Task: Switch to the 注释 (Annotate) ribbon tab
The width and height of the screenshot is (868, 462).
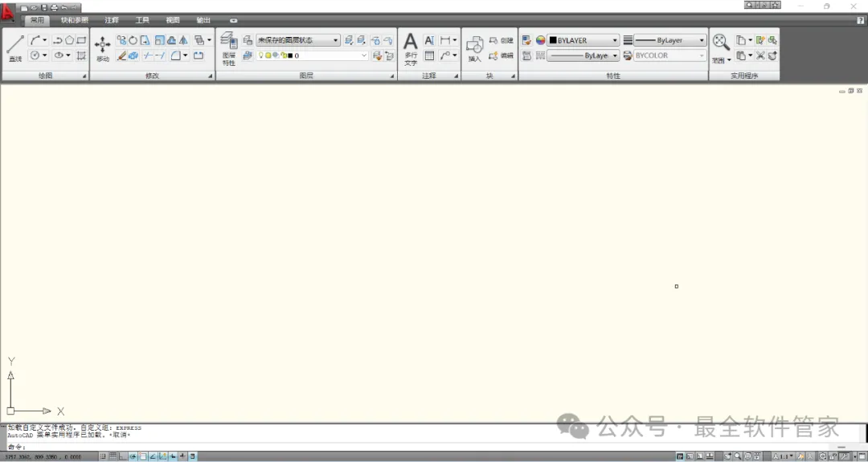Action: pos(112,20)
